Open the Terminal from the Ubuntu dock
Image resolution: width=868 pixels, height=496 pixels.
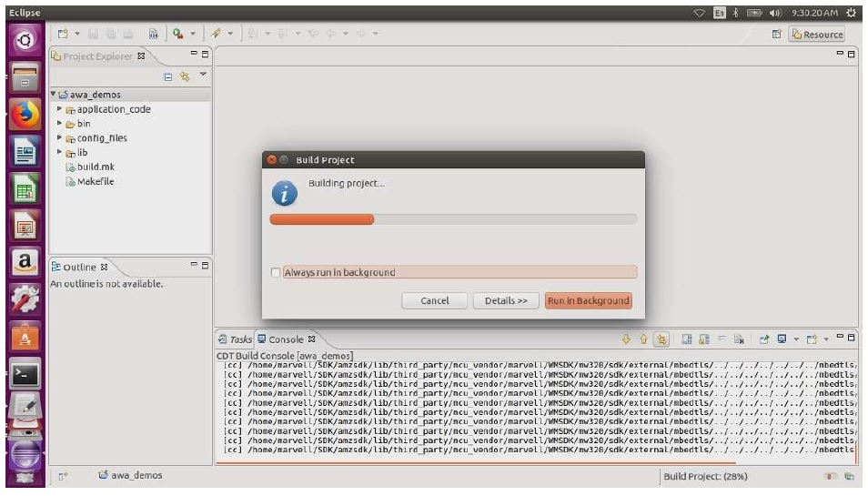pyautogui.click(x=25, y=374)
